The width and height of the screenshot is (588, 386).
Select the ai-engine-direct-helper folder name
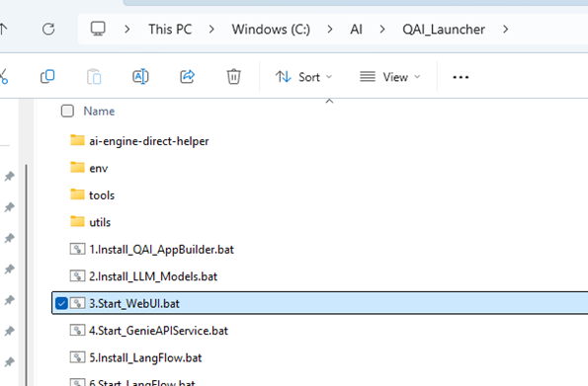[149, 141]
